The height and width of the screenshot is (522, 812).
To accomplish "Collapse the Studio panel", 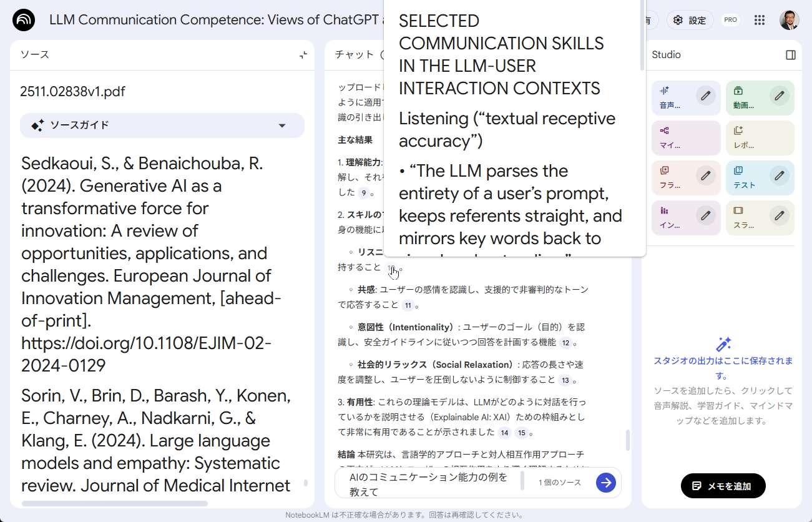I will coord(791,55).
